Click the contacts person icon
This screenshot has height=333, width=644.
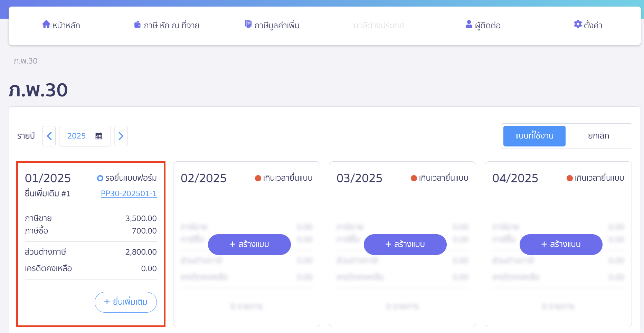(469, 24)
